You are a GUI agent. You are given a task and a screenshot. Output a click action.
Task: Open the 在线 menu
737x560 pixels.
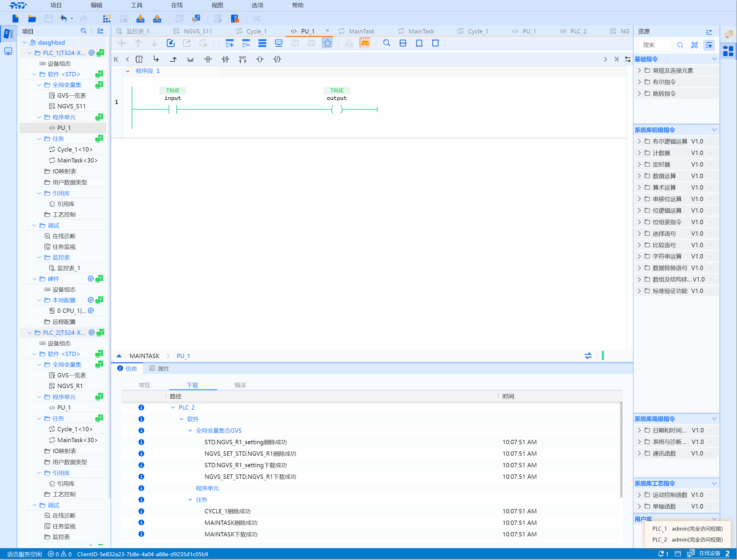pos(177,5)
